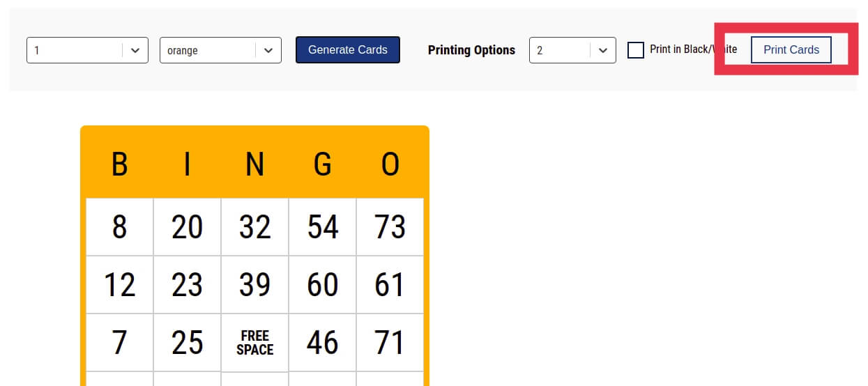This screenshot has width=868, height=386.
Task: Open the printing options dropdown showing 2
Action: pyautogui.click(x=561, y=50)
